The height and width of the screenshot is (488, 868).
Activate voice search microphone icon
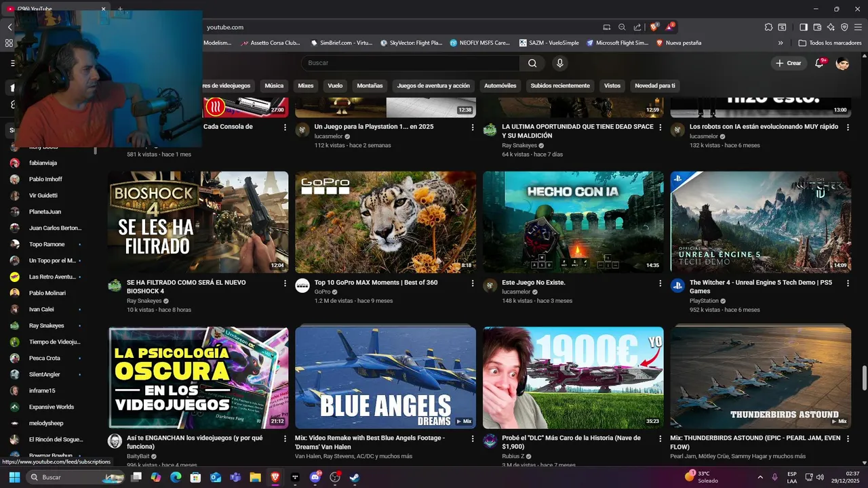coord(559,63)
